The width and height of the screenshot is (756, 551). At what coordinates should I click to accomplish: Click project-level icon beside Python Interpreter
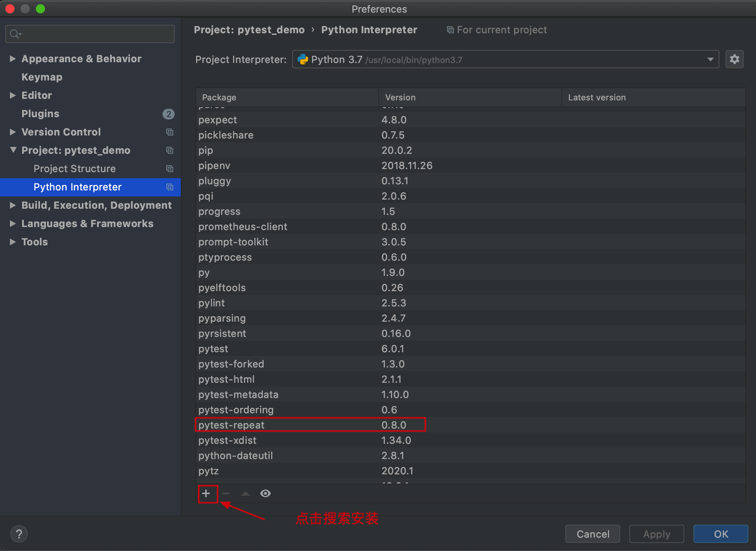[x=170, y=187]
